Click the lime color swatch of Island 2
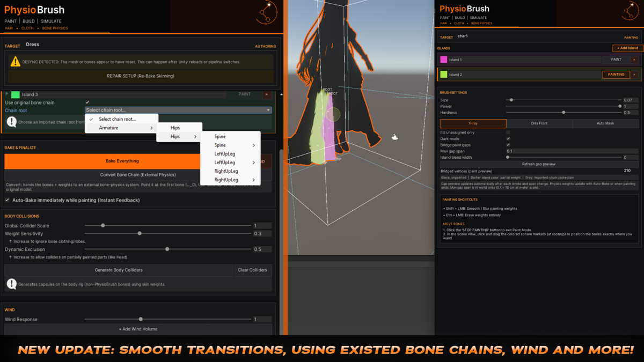This screenshot has width=644, height=362. pyautogui.click(x=444, y=75)
